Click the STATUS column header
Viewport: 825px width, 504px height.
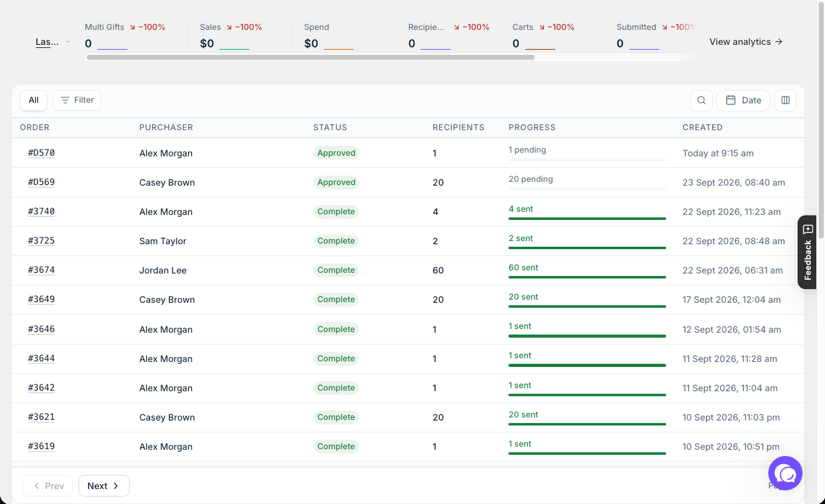pyautogui.click(x=330, y=127)
